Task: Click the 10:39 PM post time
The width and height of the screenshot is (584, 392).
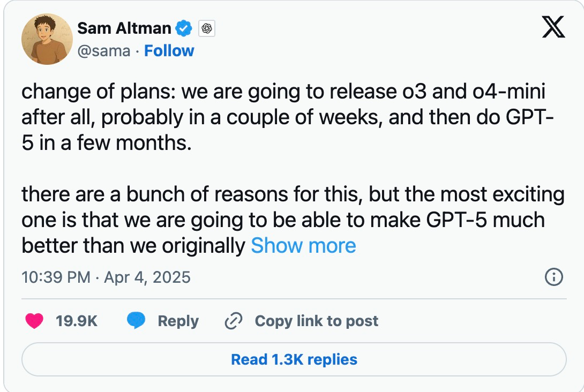Action: [56, 277]
